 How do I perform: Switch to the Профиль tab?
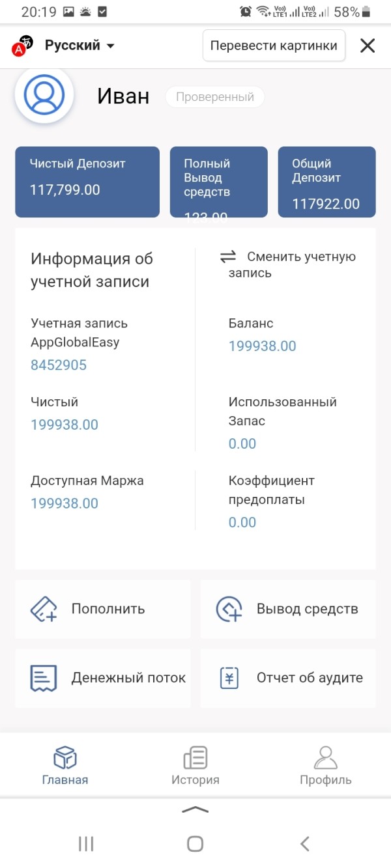point(326,766)
